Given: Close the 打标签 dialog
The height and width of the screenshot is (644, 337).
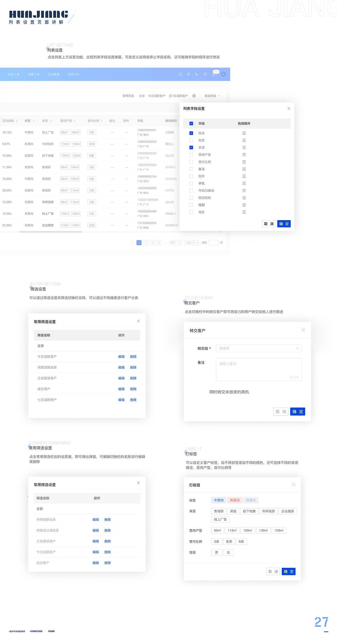Looking at the screenshot, I should point(294,484).
